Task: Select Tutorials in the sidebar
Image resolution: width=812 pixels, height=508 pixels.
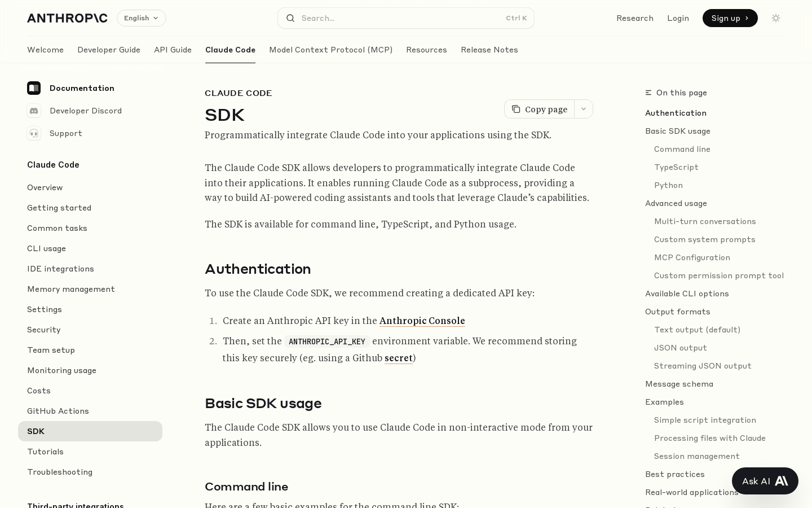Action: [x=45, y=452]
